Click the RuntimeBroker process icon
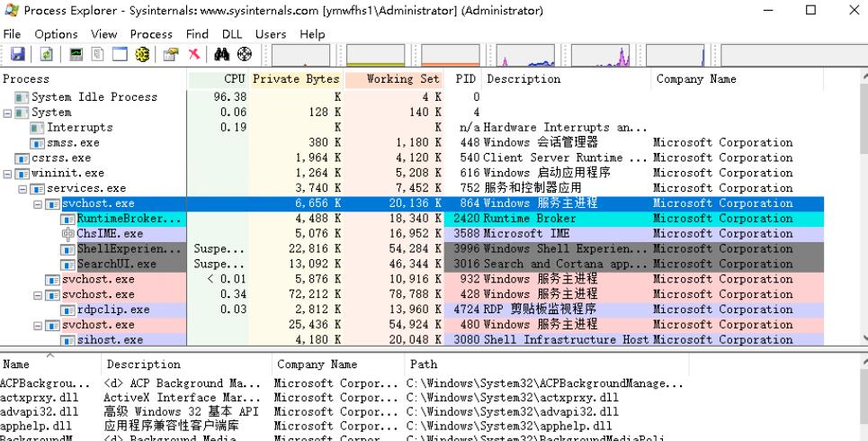Screen dimensions: 868x441 click(67, 219)
